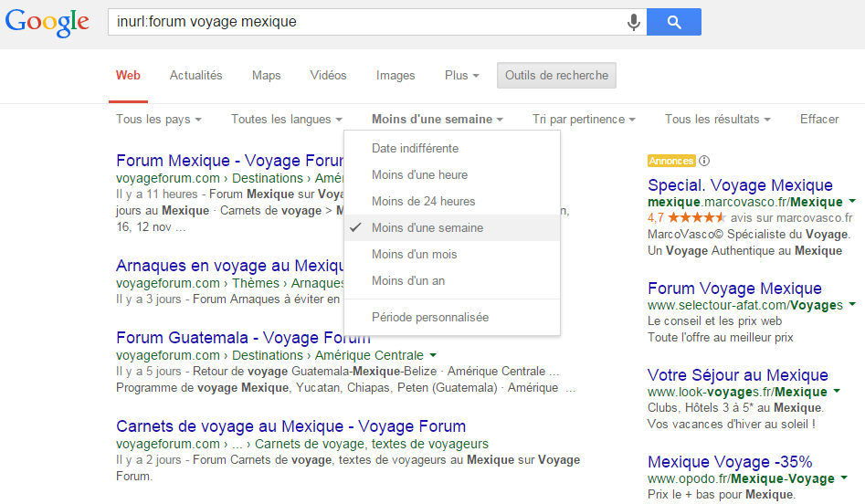Open the Images tab

click(396, 76)
